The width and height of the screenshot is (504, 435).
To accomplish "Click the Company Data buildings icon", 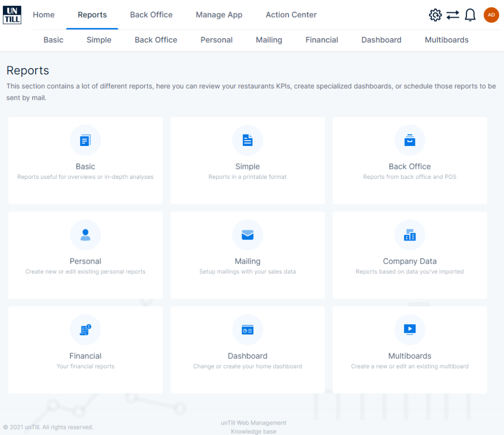I will (x=410, y=236).
